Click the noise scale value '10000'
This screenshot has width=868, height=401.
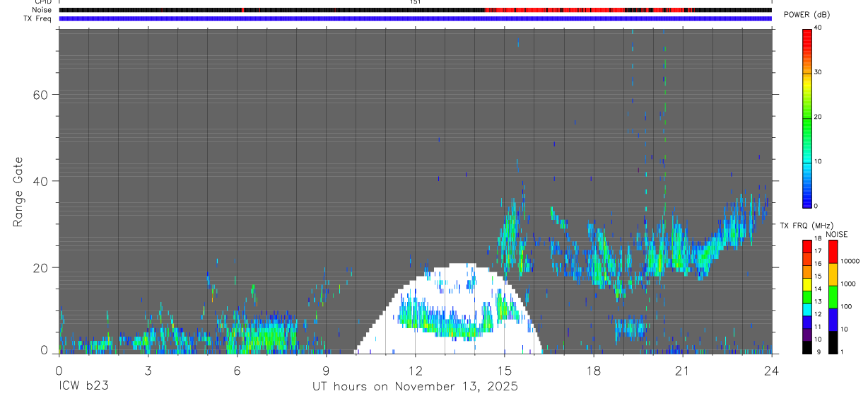pyautogui.click(x=850, y=262)
